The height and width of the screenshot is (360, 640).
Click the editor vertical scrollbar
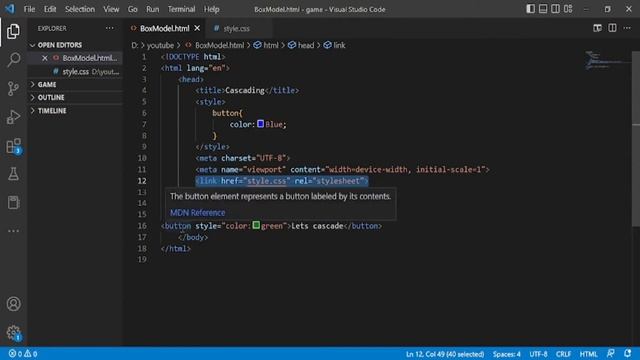(636, 139)
